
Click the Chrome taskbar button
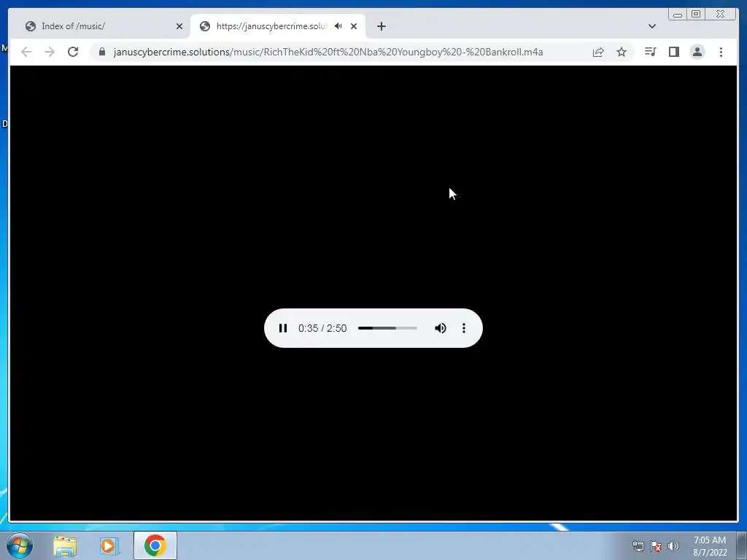155,545
